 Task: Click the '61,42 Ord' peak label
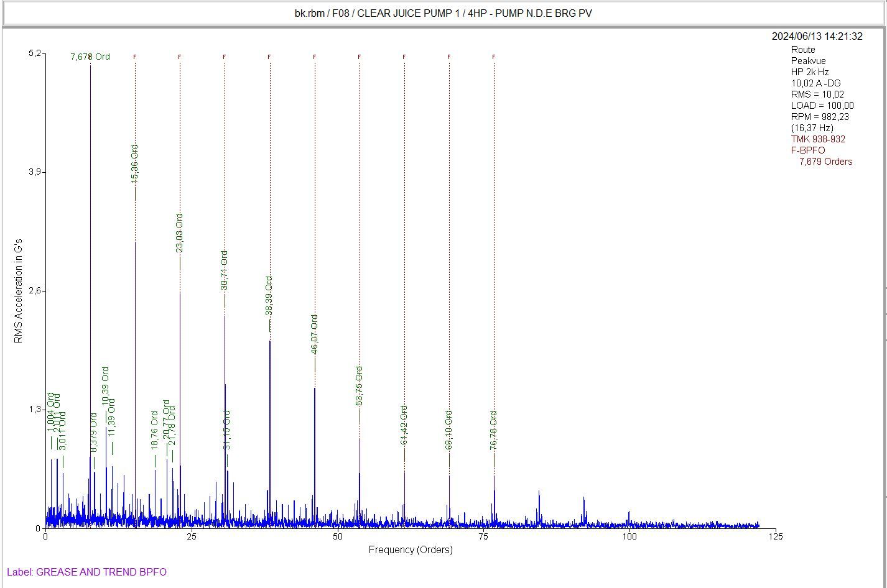(404, 425)
